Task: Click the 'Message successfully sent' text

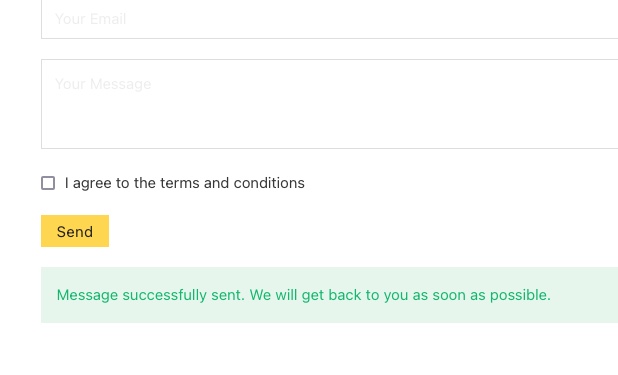Action: (x=151, y=295)
